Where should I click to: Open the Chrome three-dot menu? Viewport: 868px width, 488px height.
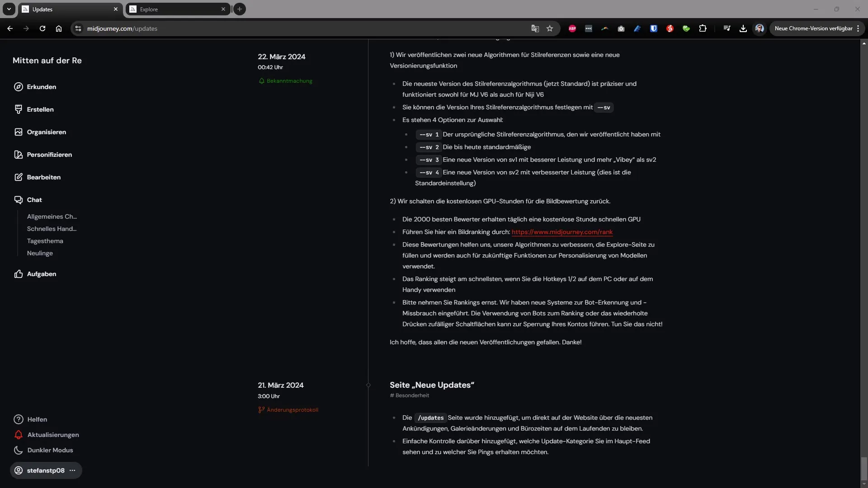pyautogui.click(x=858, y=28)
